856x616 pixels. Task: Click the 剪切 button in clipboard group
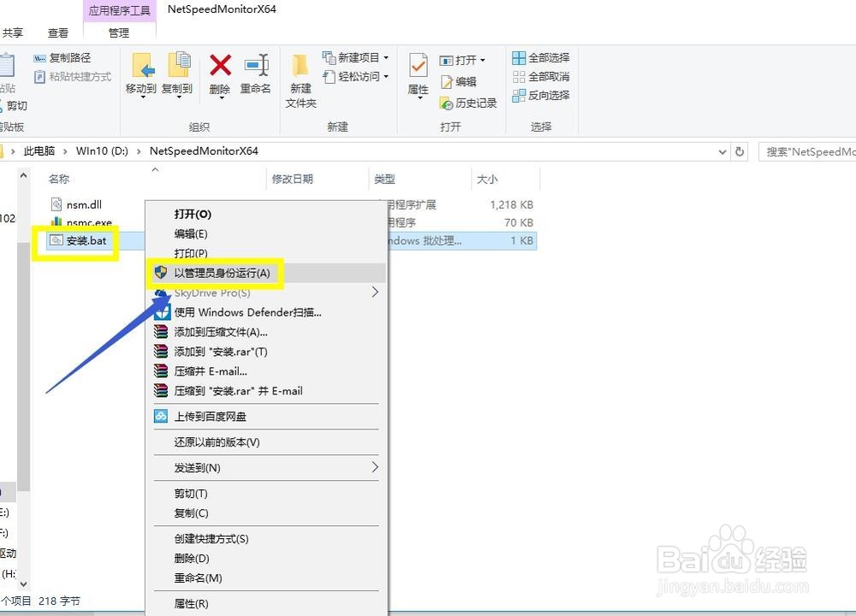pos(13,105)
